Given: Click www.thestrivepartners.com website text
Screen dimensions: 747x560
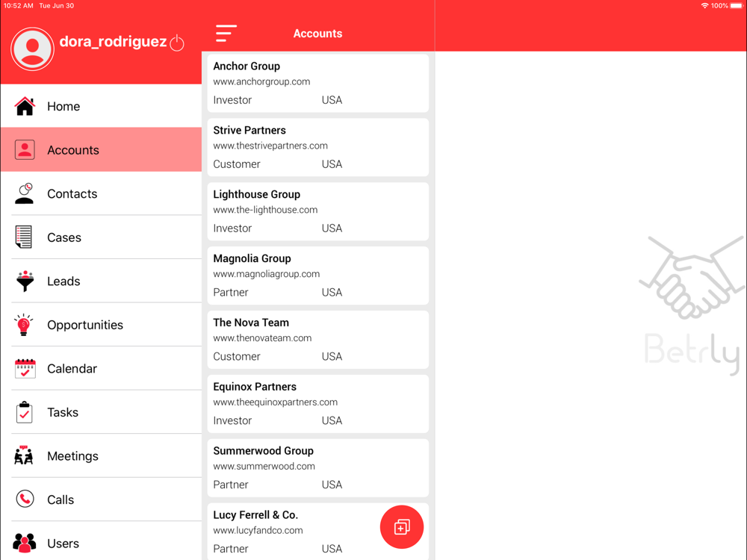Looking at the screenshot, I should point(270,146).
